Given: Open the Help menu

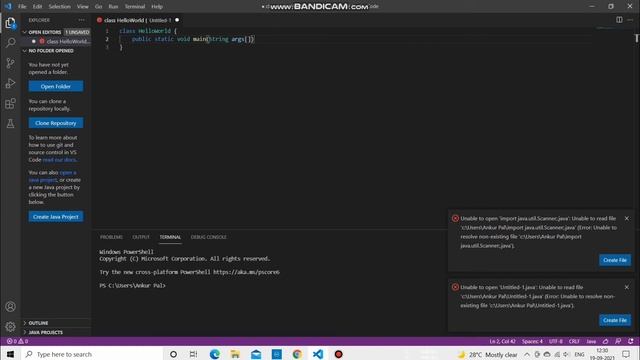Looking at the screenshot, I should point(157,7).
